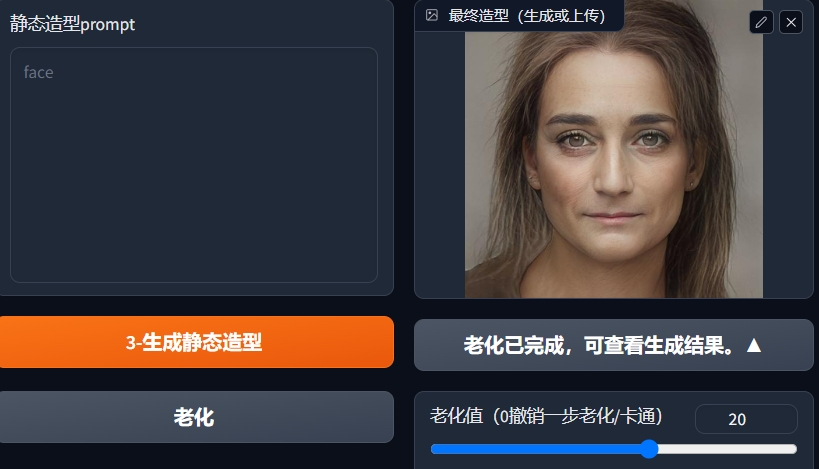Click the orange 3-生成静态造型 button

(196, 342)
